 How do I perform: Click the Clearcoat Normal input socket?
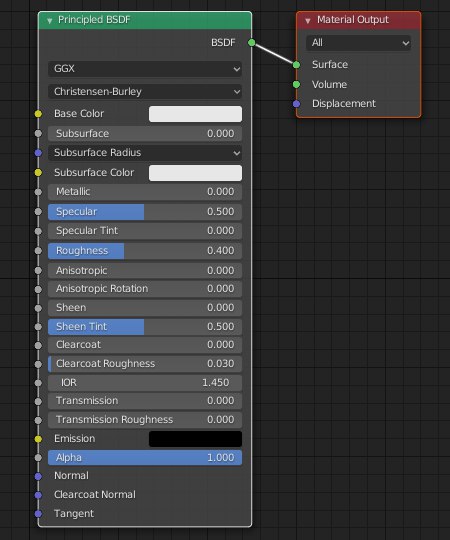pos(38,495)
